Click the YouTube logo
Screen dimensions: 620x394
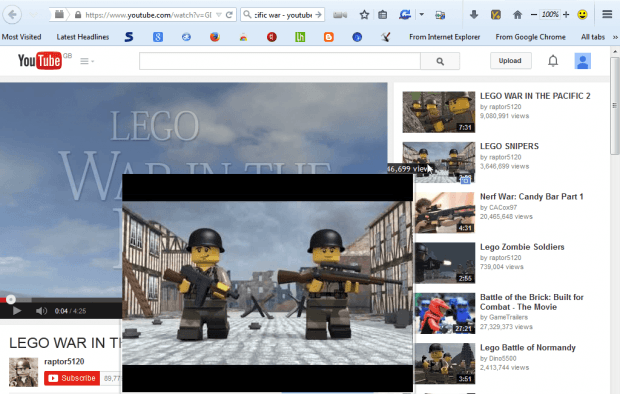tap(40, 61)
